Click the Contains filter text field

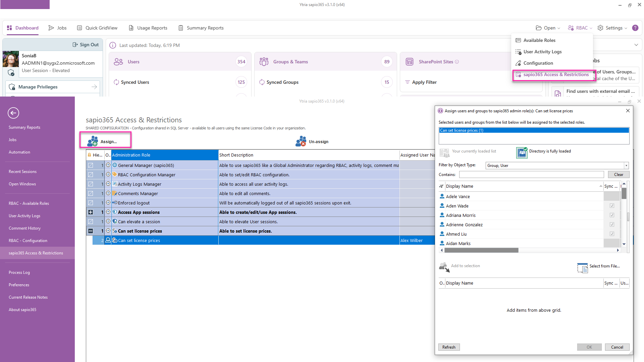pyautogui.click(x=531, y=175)
